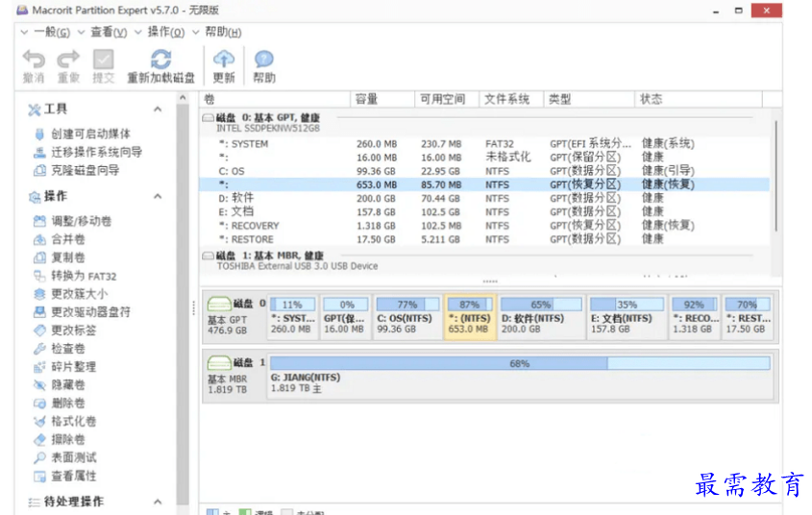Select the 格式化卷 format option

(73, 421)
